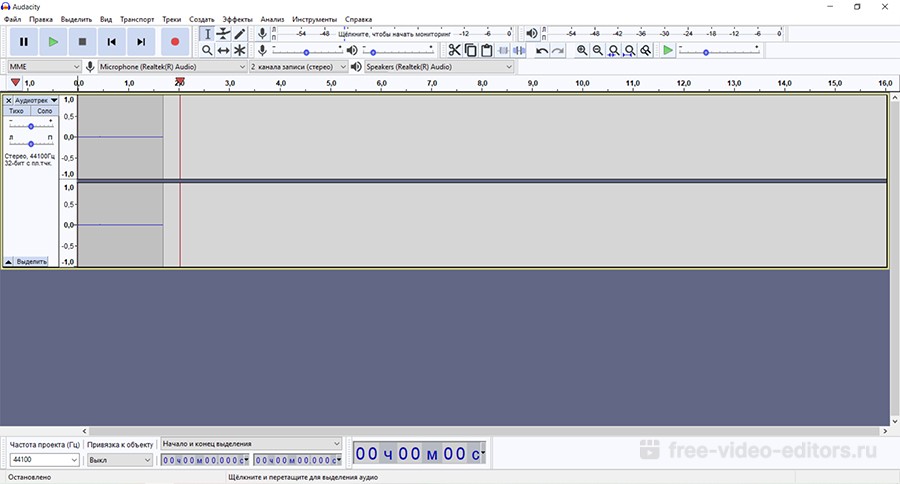Collapse track with the bottom arrow button
900x484 pixels.
9,262
